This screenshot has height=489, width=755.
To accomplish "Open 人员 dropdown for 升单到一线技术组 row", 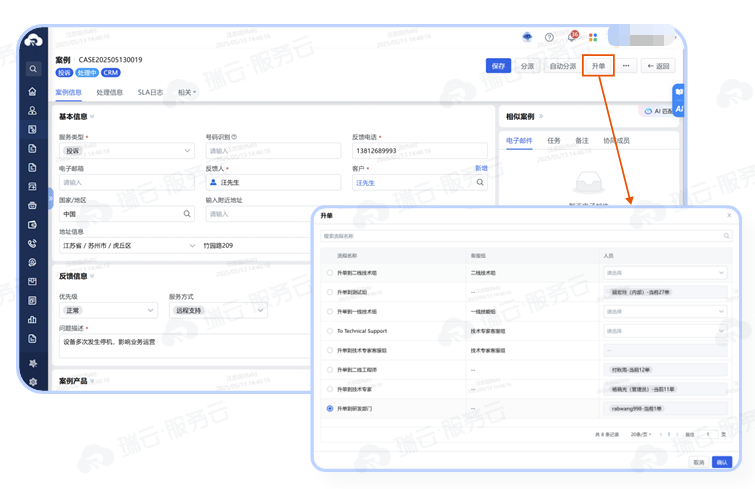I will [x=665, y=311].
